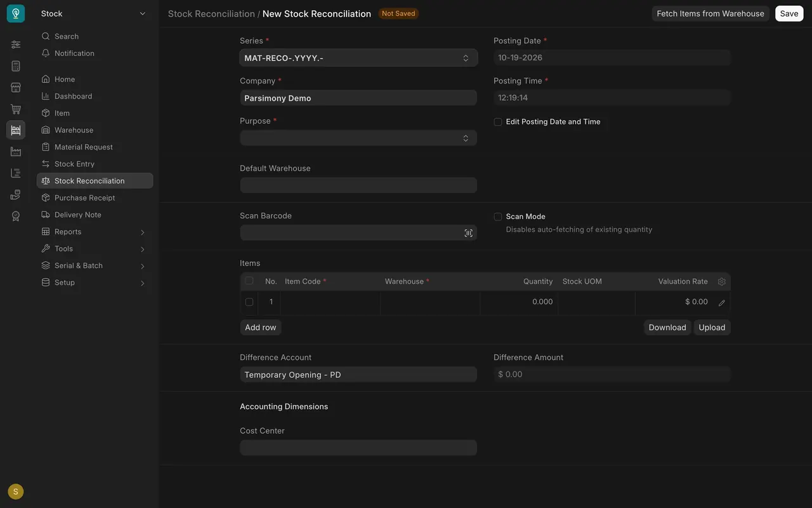Click the teal lightbulb app logo
Viewport: 812px width, 508px height.
(x=16, y=13)
